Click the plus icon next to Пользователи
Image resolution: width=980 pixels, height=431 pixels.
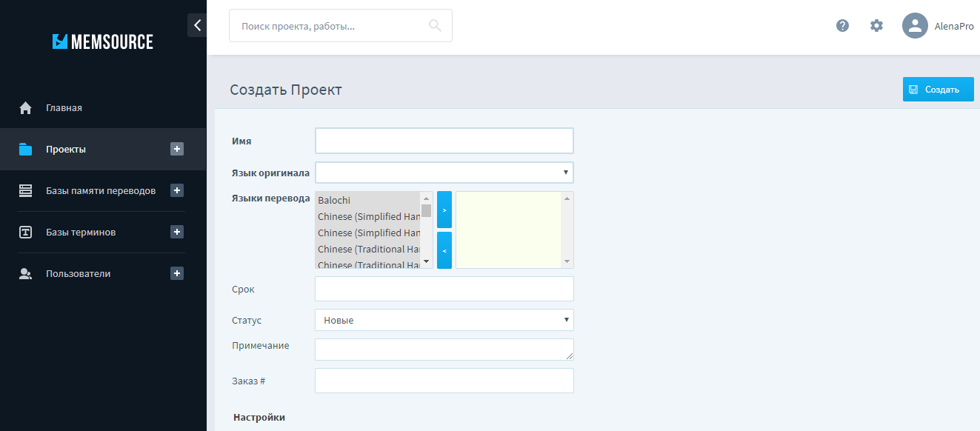(x=177, y=273)
